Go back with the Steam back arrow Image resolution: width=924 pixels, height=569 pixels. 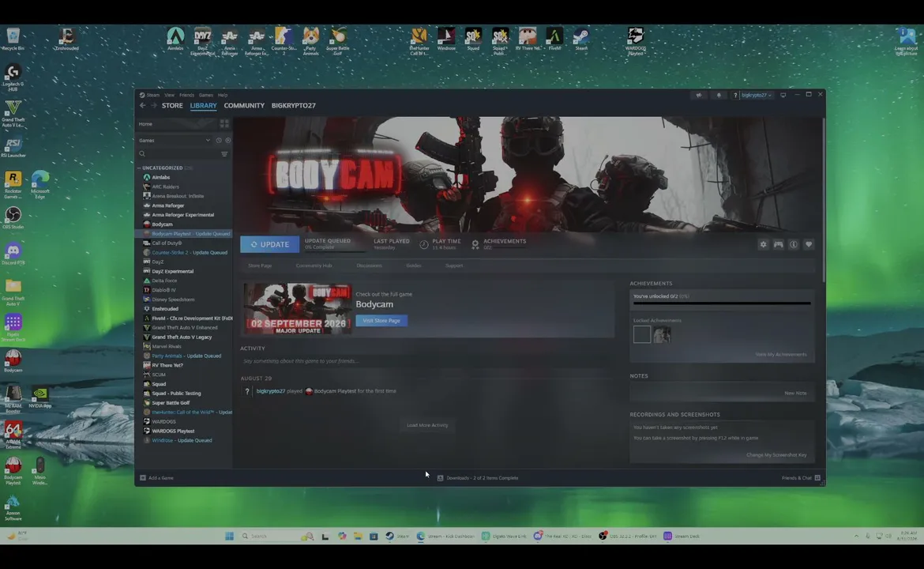click(x=143, y=106)
